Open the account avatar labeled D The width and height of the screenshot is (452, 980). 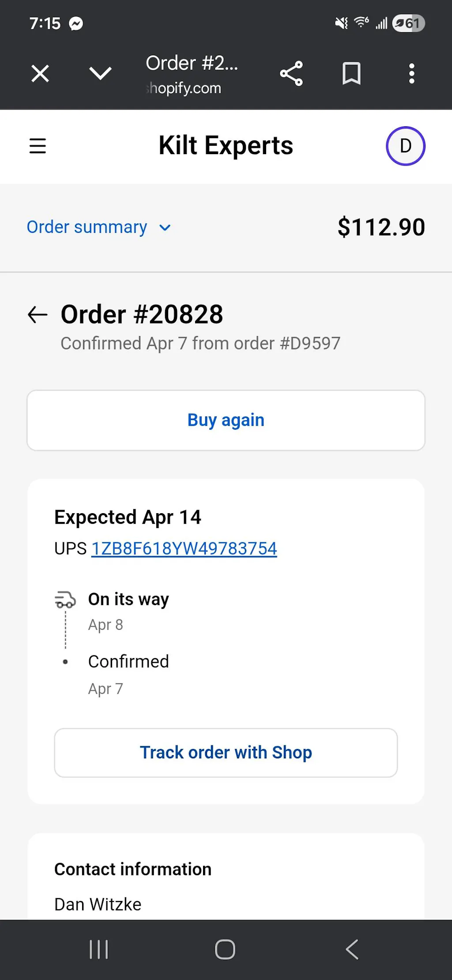(405, 146)
